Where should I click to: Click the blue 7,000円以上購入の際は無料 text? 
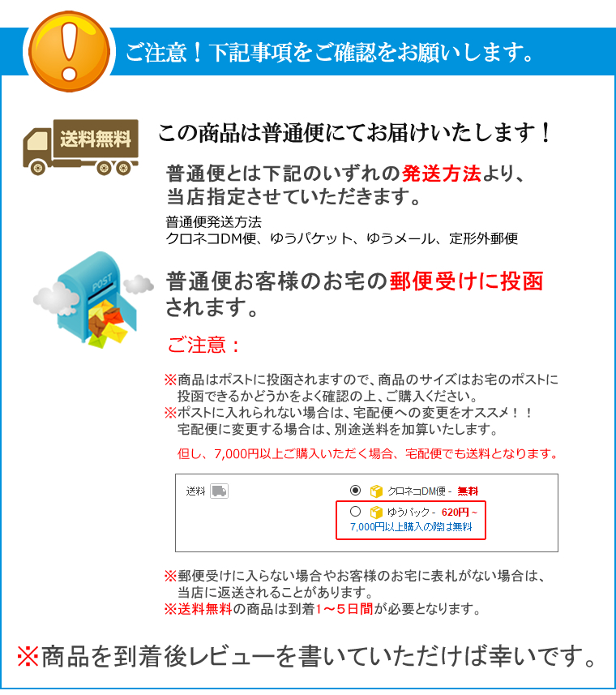click(411, 527)
